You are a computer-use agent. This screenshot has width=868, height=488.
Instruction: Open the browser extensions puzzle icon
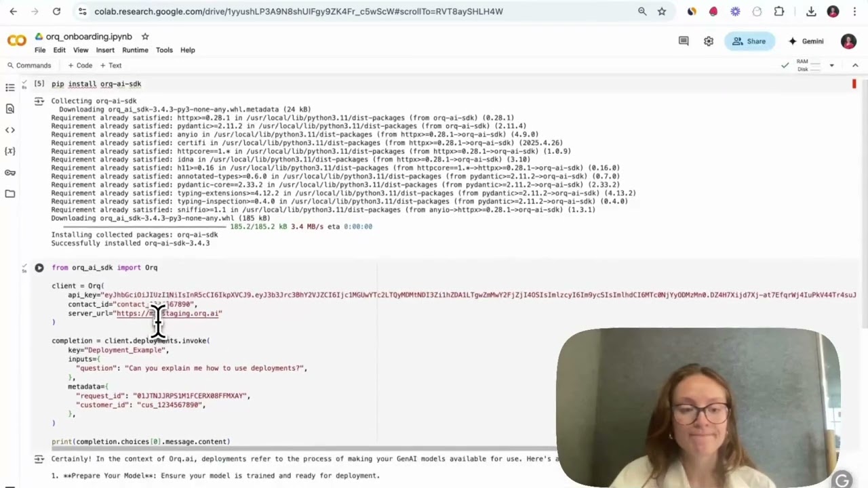tap(779, 12)
